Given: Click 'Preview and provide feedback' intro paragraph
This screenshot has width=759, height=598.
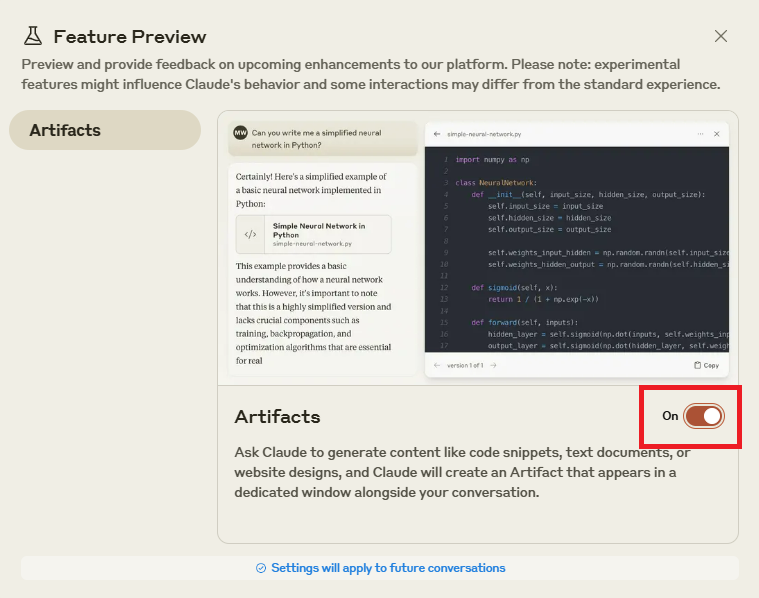Looking at the screenshot, I should tap(371, 74).
